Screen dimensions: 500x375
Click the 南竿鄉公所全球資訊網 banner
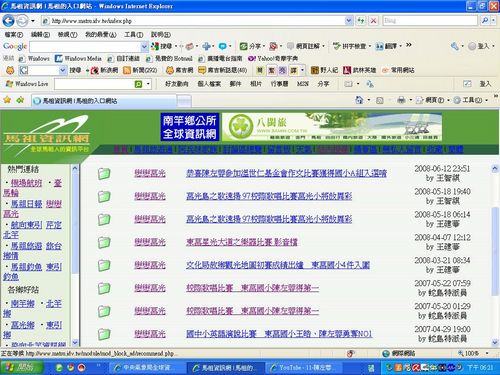click(189, 127)
